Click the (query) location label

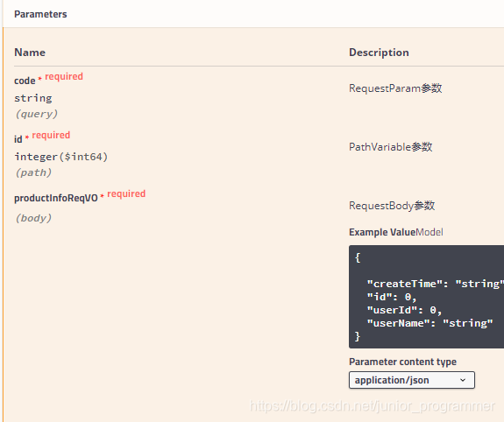(x=37, y=114)
